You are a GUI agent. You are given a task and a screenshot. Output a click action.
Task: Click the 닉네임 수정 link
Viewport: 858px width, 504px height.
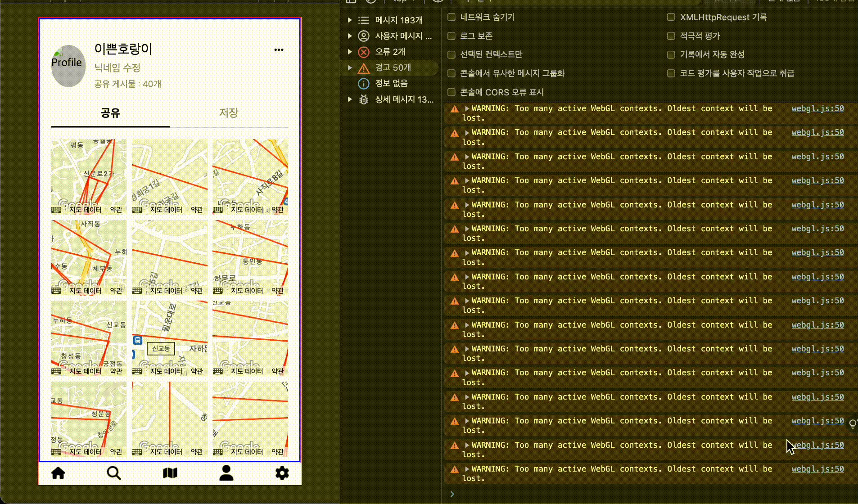(x=117, y=67)
